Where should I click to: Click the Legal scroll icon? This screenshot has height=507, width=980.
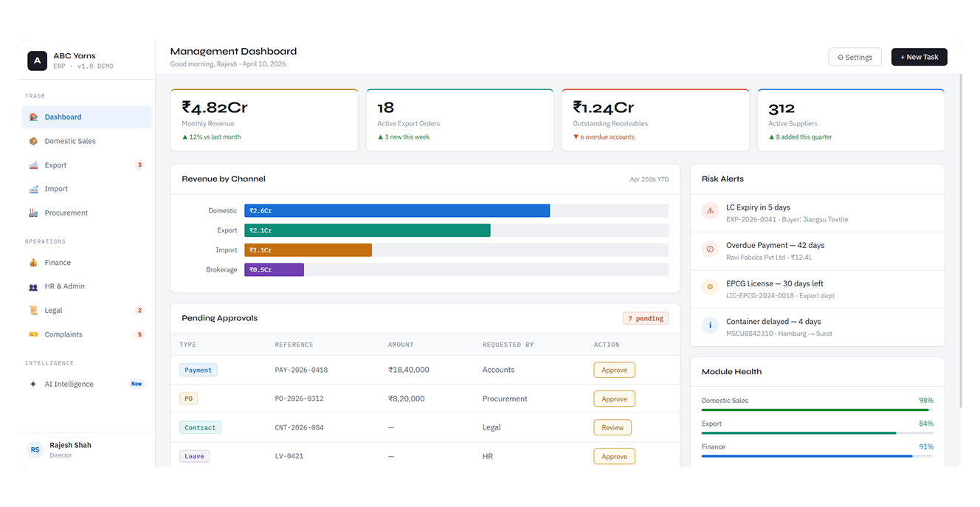click(x=33, y=311)
